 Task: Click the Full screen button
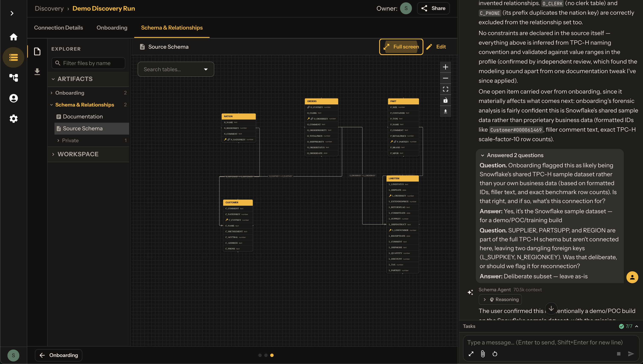[401, 47]
